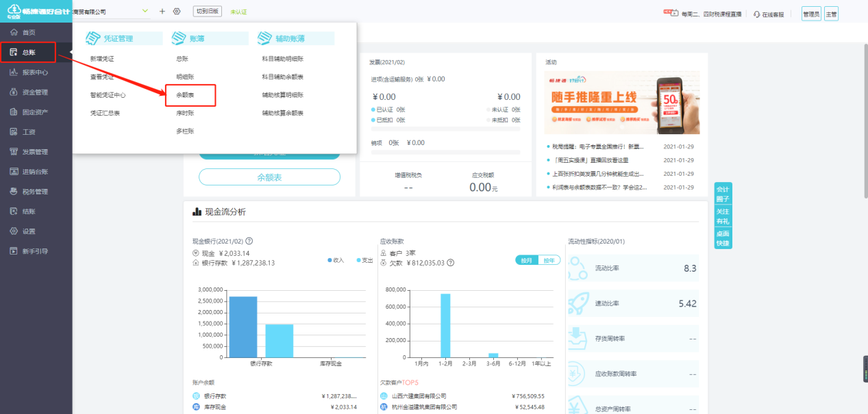868x414 pixels.
Task: Switch receivables chart to 按年
Action: [x=549, y=260]
